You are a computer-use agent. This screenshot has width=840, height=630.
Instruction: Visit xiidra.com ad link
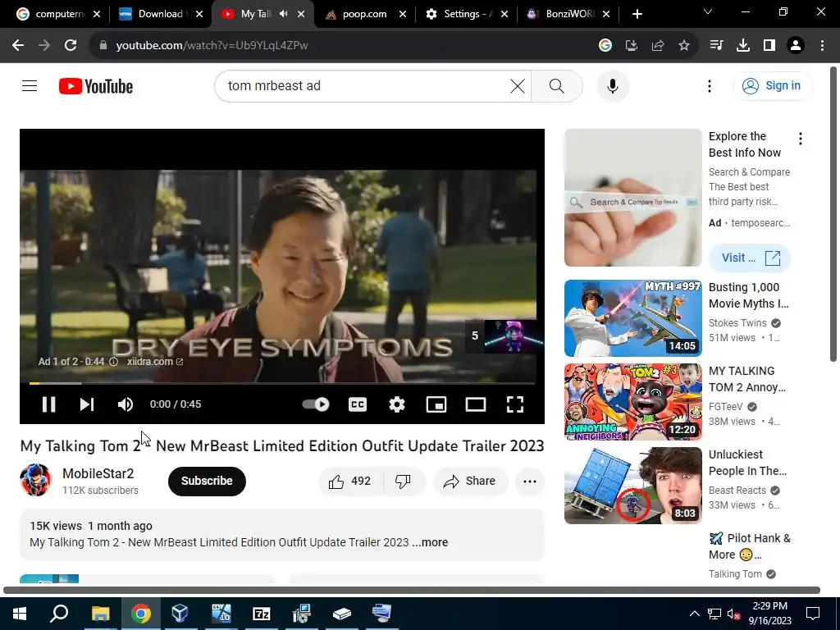[155, 362]
